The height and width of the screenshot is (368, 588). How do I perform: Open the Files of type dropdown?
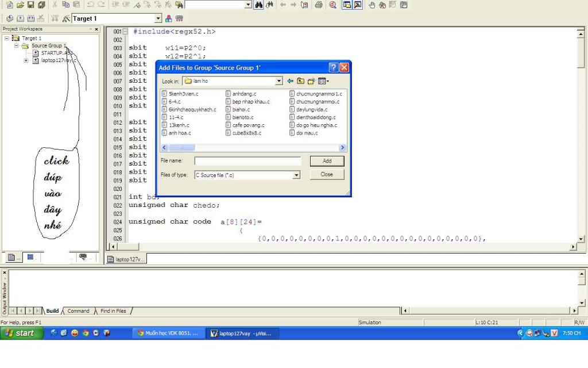tap(296, 175)
